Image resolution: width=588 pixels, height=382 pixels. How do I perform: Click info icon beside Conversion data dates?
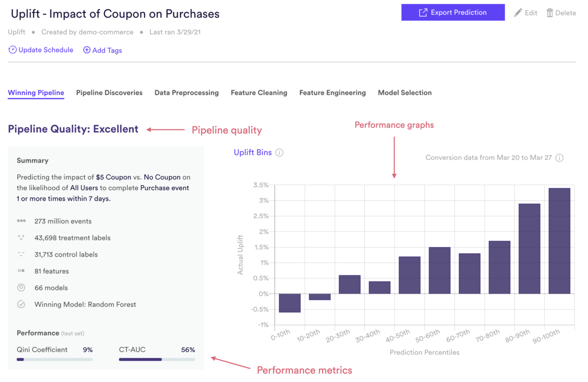(x=559, y=158)
